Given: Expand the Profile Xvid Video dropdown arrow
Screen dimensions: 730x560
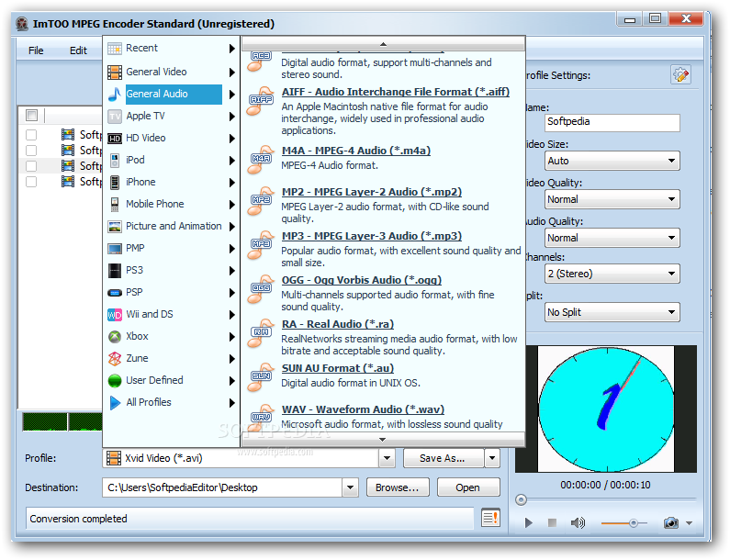Looking at the screenshot, I should coord(387,458).
